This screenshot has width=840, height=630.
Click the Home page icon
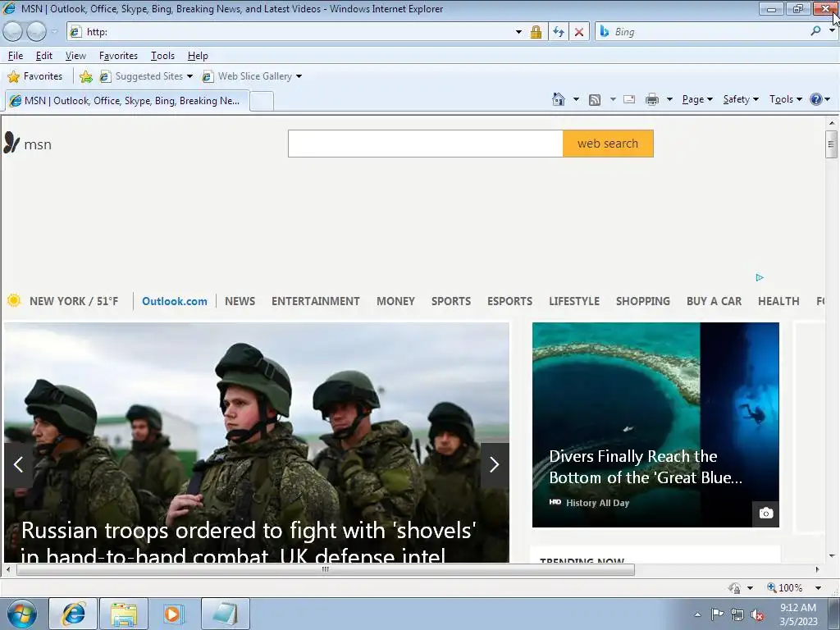(558, 99)
